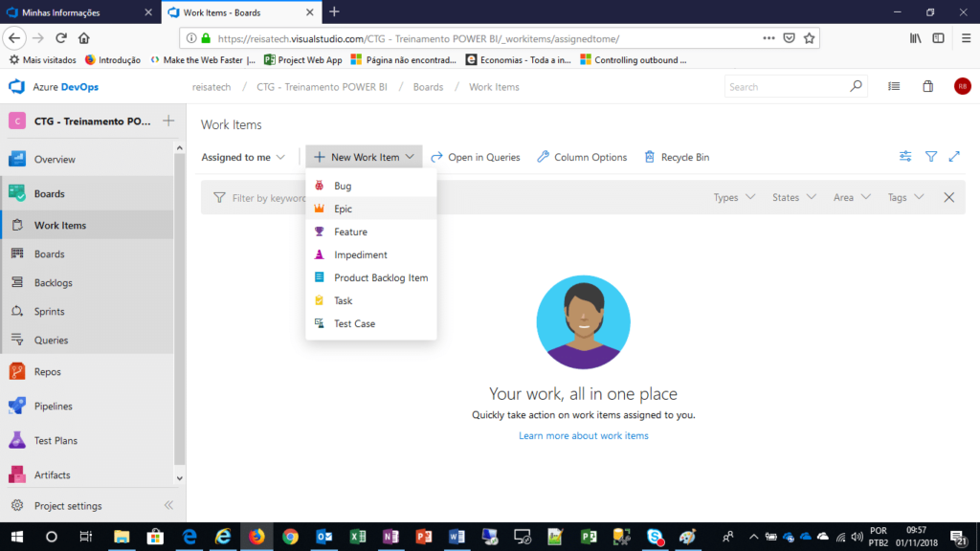Open the Types filter dropdown
This screenshot has width=980, height=551.
tap(734, 197)
